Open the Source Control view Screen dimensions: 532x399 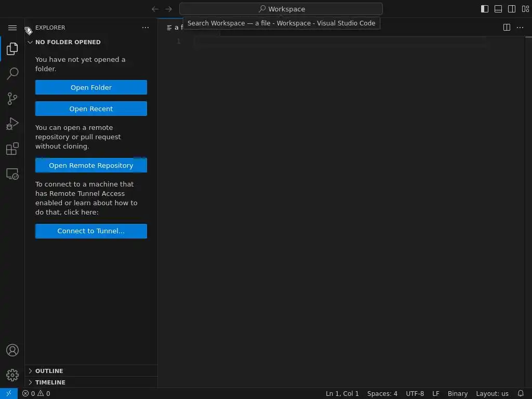click(12, 99)
